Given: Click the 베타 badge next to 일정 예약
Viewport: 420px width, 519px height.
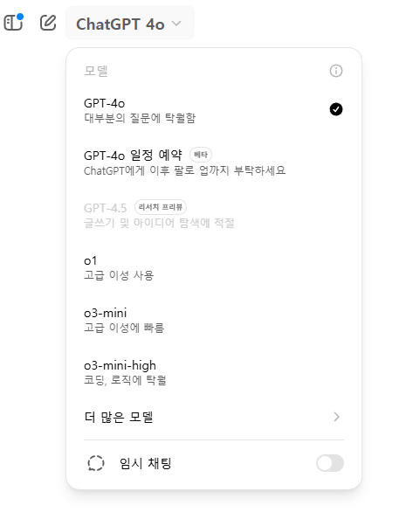Looking at the screenshot, I should point(201,155).
